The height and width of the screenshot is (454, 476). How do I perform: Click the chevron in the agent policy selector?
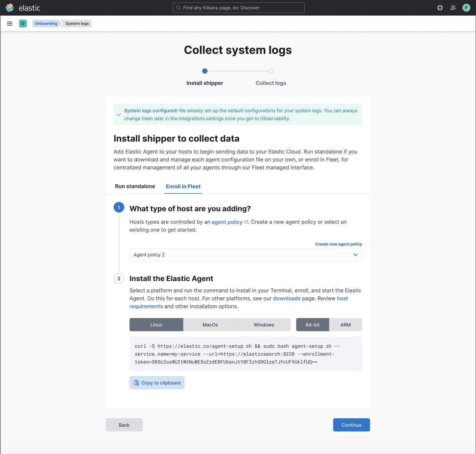(x=355, y=255)
